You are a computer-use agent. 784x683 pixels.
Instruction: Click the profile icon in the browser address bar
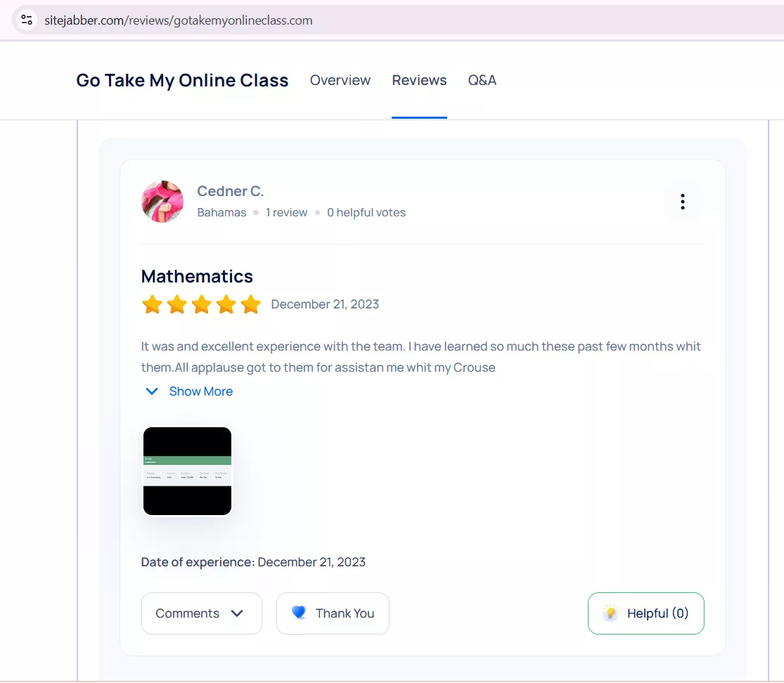[x=27, y=20]
